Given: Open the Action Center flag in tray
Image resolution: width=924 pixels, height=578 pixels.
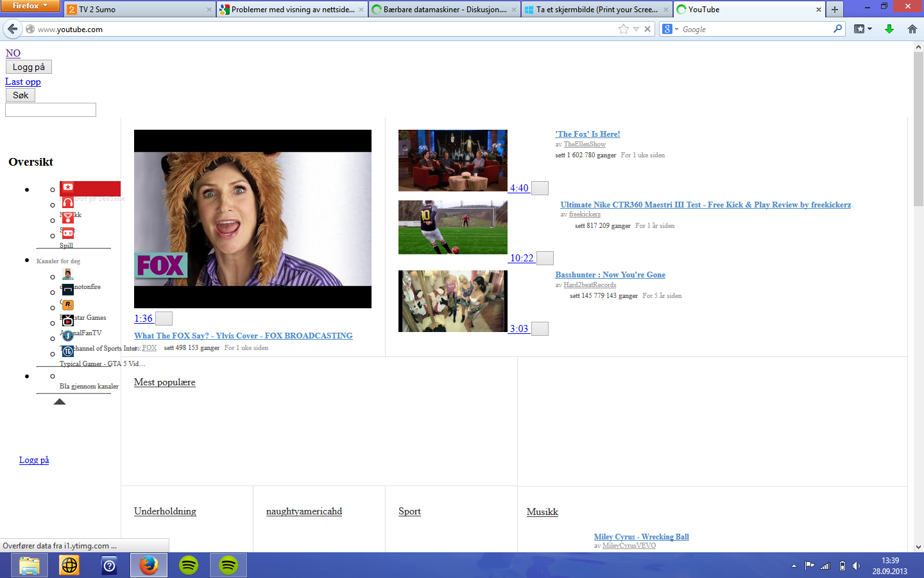Looking at the screenshot, I should [809, 566].
